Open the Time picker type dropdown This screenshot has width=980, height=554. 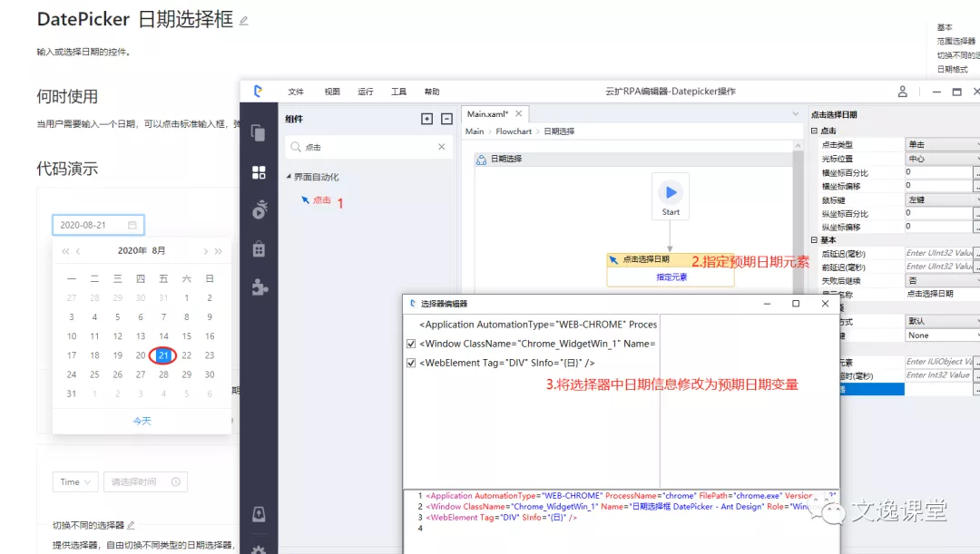coord(75,482)
